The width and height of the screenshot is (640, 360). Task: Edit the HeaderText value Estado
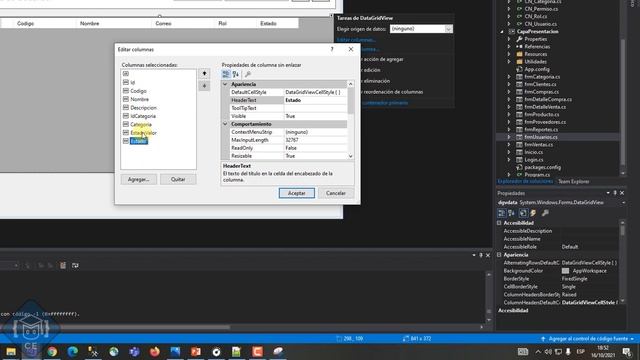coord(316,100)
